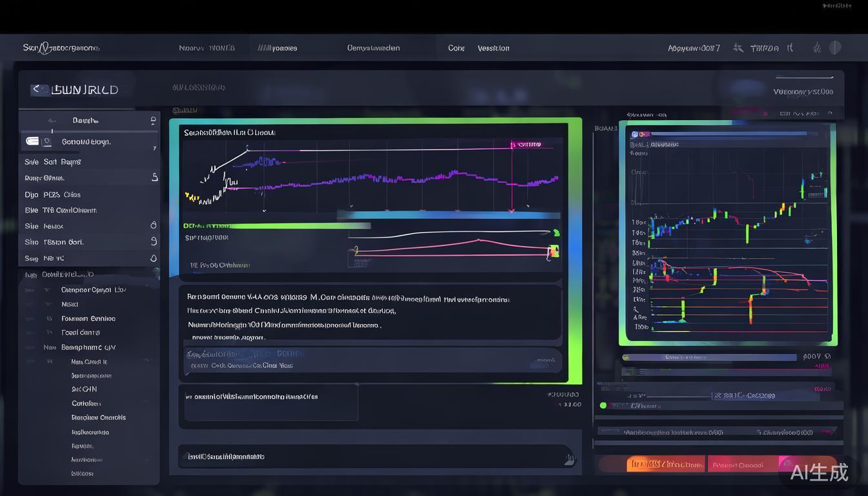Click the orange button at bottom right
Image resolution: width=868 pixels, height=496 pixels.
click(665, 464)
